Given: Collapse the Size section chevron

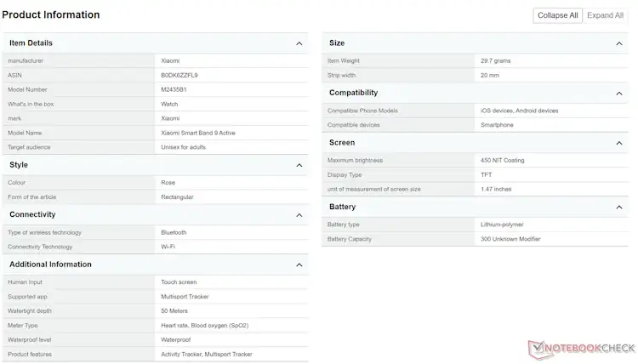Looking at the screenshot, I should pos(619,43).
